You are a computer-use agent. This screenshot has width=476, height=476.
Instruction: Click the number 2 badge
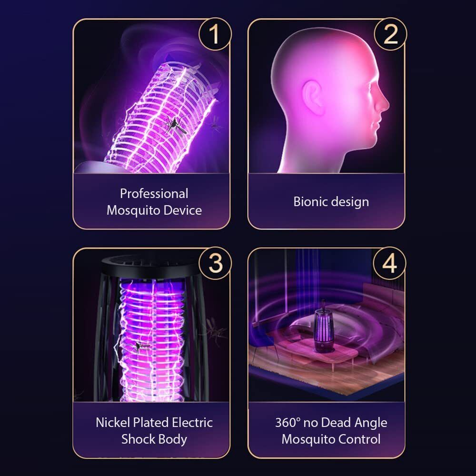390,34
